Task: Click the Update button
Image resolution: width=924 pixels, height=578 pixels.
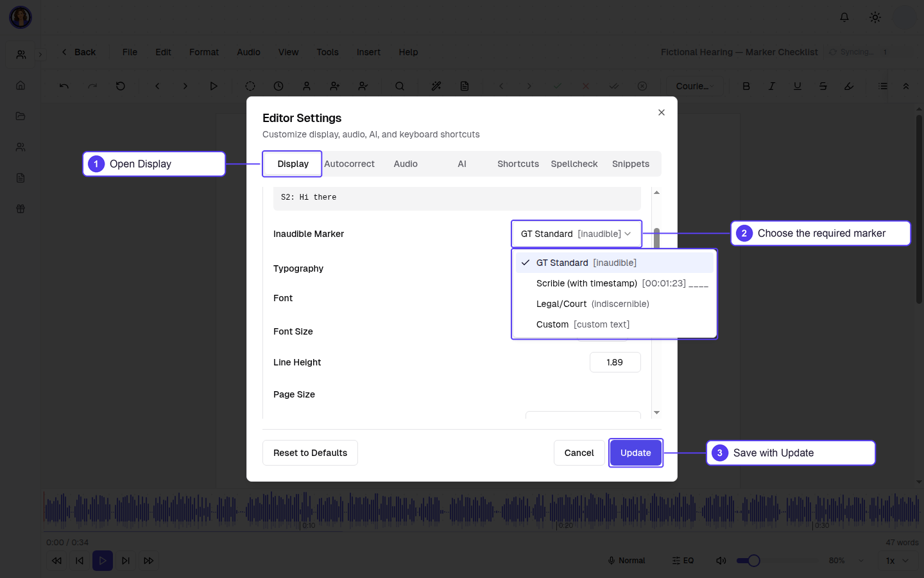Action: coord(636,453)
